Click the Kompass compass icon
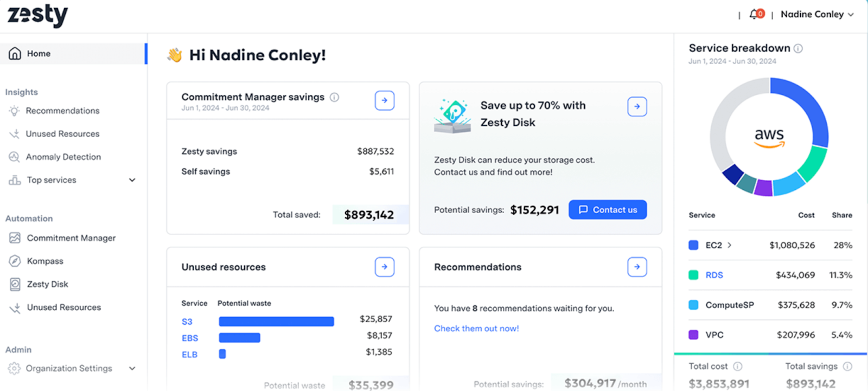This screenshot has height=391, width=868. pyautogui.click(x=15, y=261)
